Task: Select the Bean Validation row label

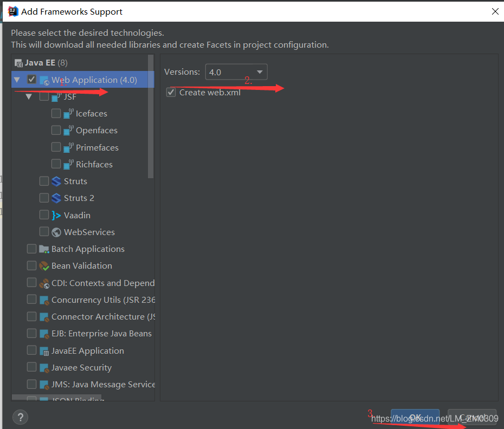Action: (x=82, y=266)
